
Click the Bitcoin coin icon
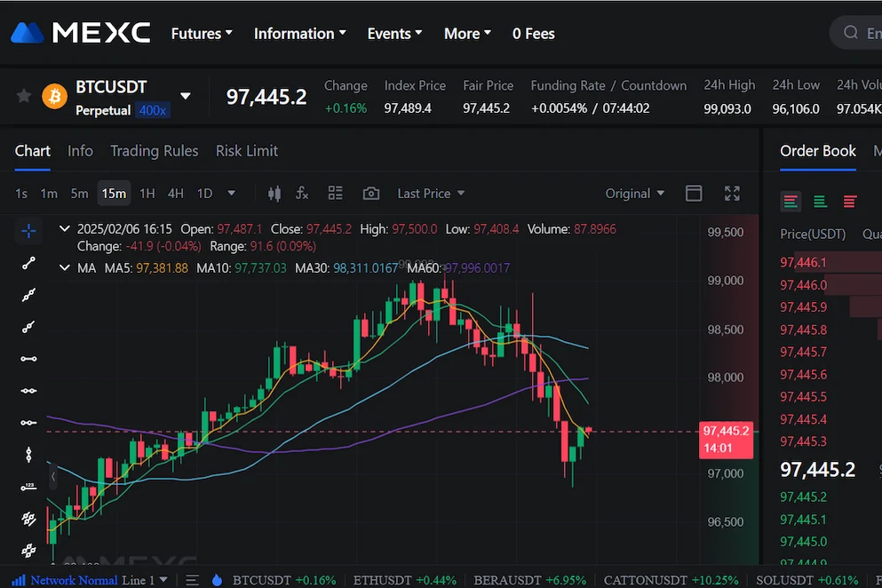pos(54,97)
